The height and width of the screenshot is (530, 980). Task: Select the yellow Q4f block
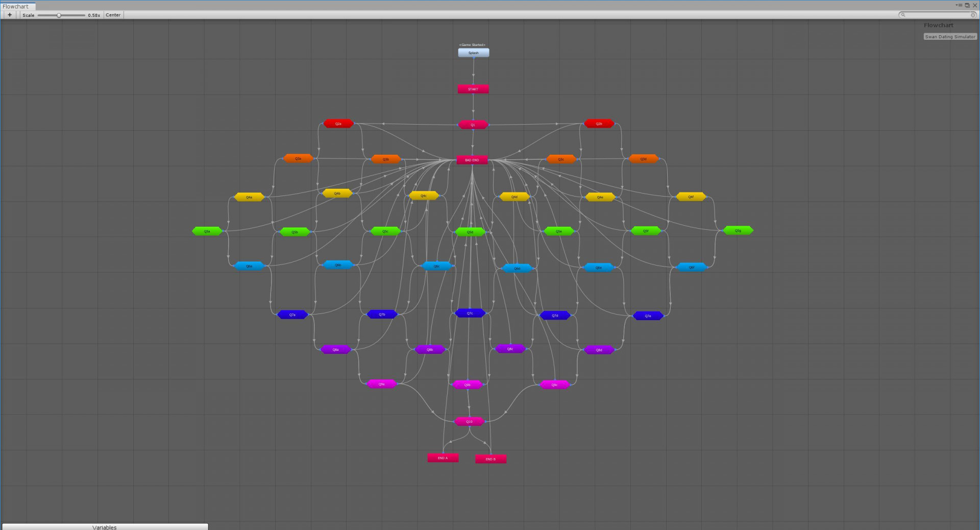[x=691, y=197]
